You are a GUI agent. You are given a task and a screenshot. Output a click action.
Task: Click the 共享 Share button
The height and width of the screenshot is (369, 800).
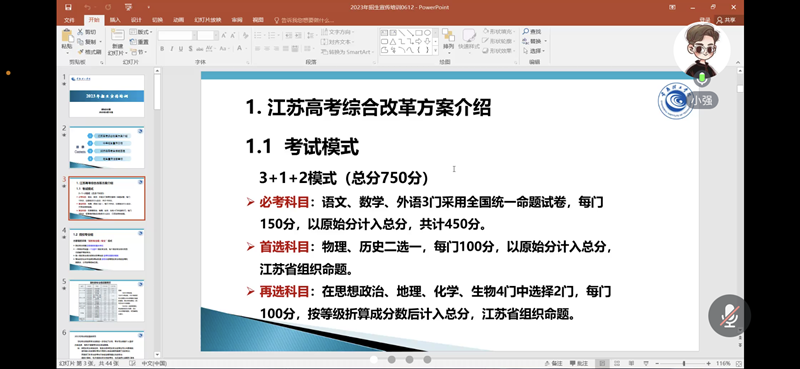point(727,20)
